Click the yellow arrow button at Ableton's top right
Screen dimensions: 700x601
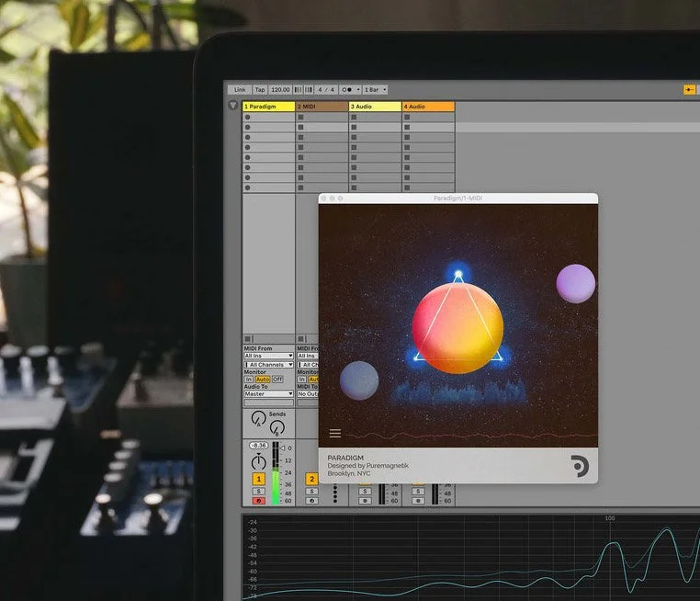coord(689,90)
